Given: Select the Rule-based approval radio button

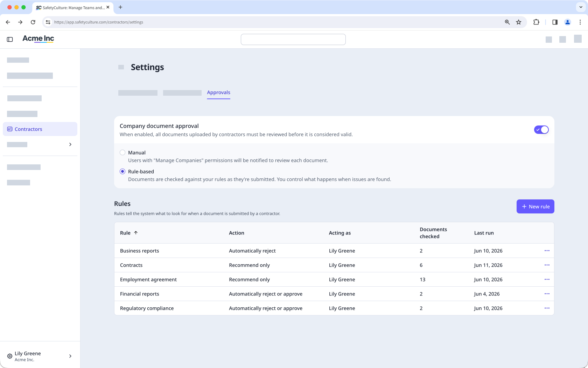Looking at the screenshot, I should [122, 171].
